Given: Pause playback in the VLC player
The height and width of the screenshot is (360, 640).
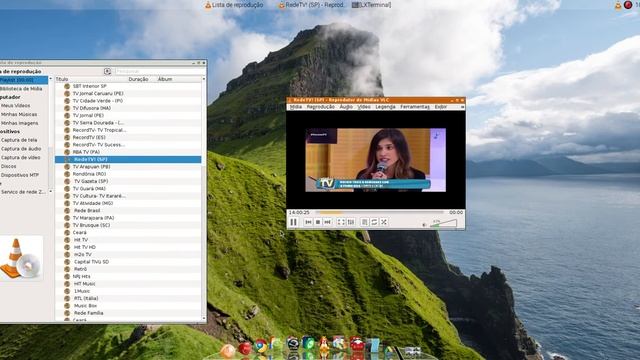Looking at the screenshot, I should (293, 222).
